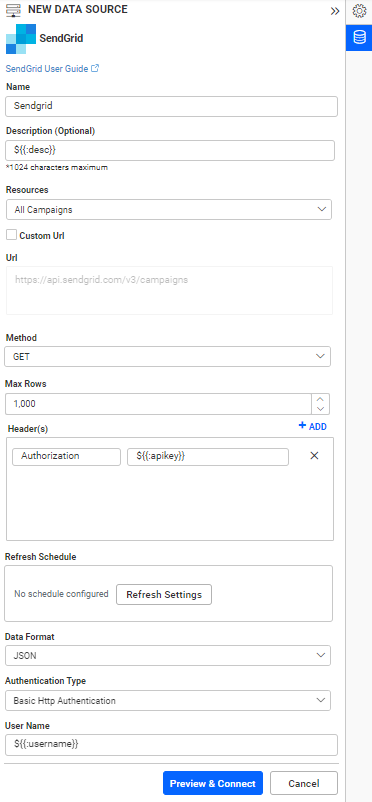Enable the Custom Url checkbox
Image resolution: width=372 pixels, height=802 pixels.
coord(11,235)
